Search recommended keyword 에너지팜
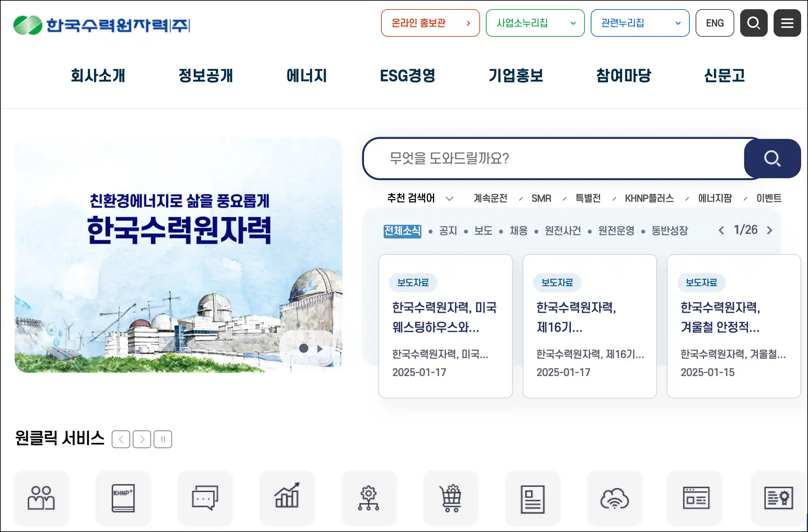This screenshot has height=532, width=808. click(x=715, y=198)
